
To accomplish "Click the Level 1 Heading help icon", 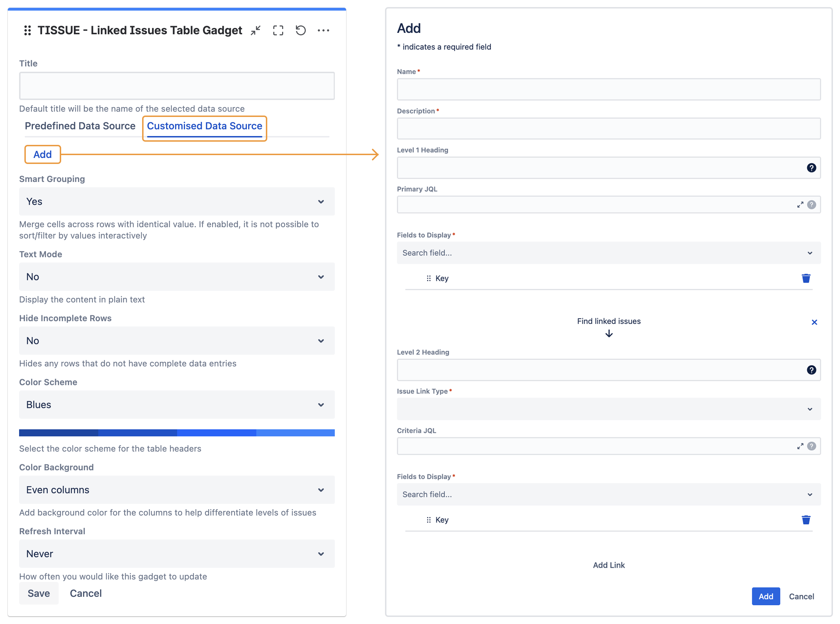I will (811, 168).
